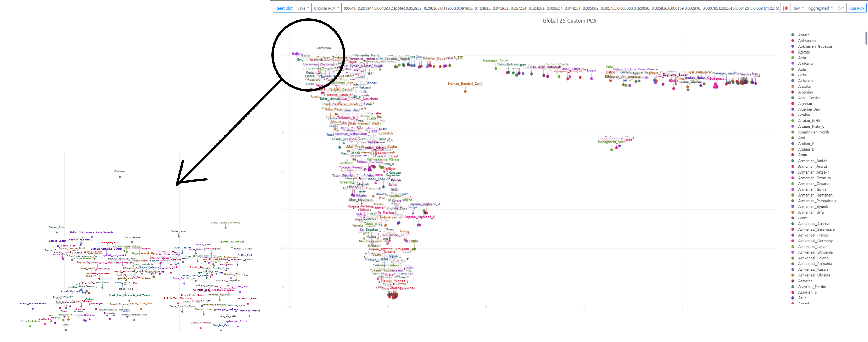Click the red marker icon button
This screenshot has width=868, height=342.
tap(786, 8)
